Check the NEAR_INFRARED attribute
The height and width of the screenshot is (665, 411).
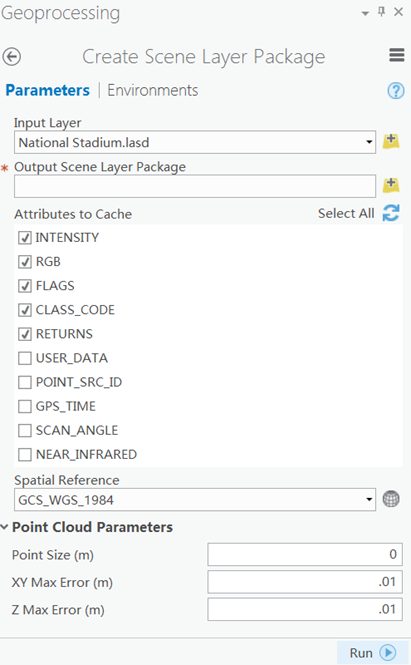(x=25, y=455)
